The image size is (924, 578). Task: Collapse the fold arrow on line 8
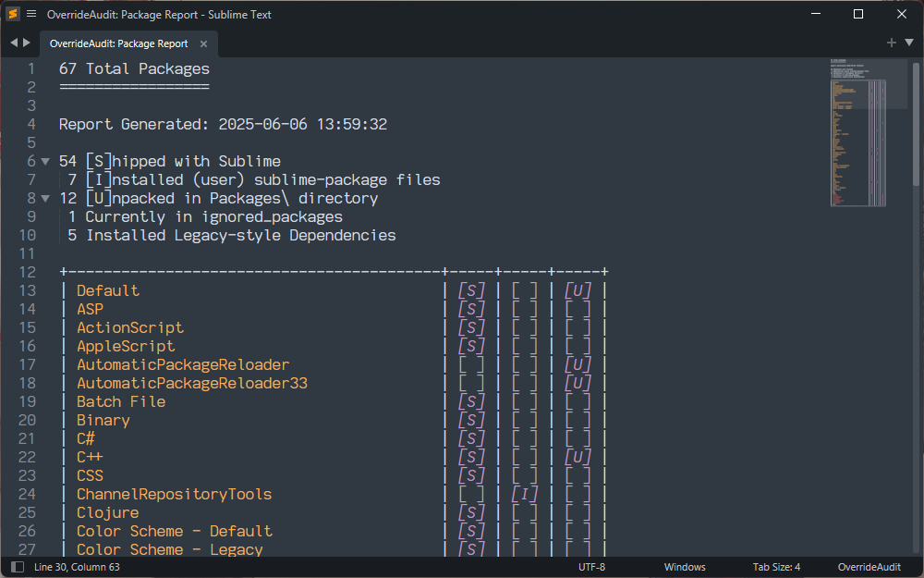click(x=45, y=198)
